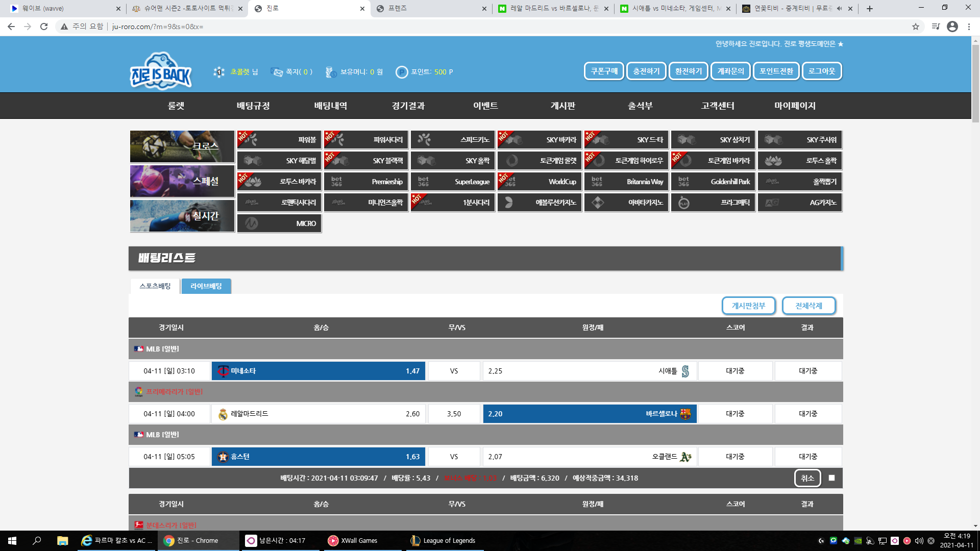Click the 보유머니 money icon
Viewport: 980px width, 551px height.
330,72
